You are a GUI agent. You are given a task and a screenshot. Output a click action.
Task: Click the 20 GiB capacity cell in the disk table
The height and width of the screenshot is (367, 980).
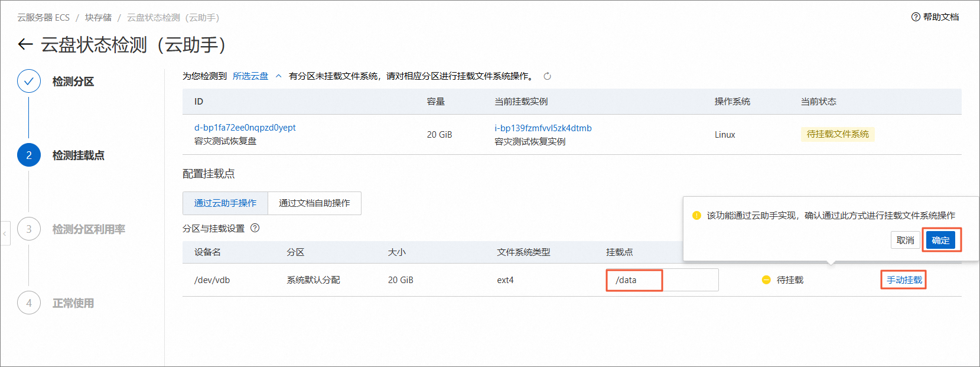click(x=439, y=135)
